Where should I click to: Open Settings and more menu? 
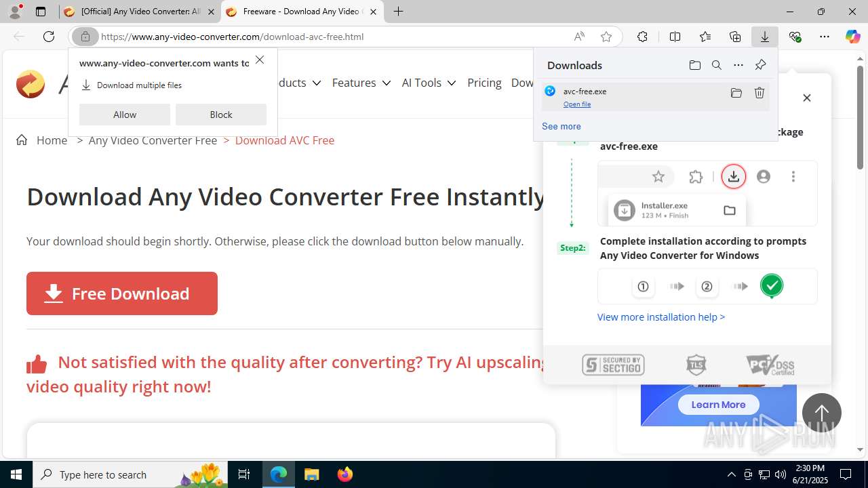click(x=825, y=37)
